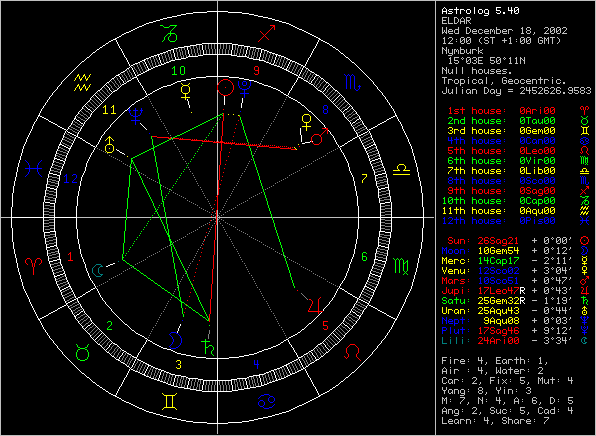
Task: Click the green Saturn glyph near house 3
Action: tap(207, 346)
